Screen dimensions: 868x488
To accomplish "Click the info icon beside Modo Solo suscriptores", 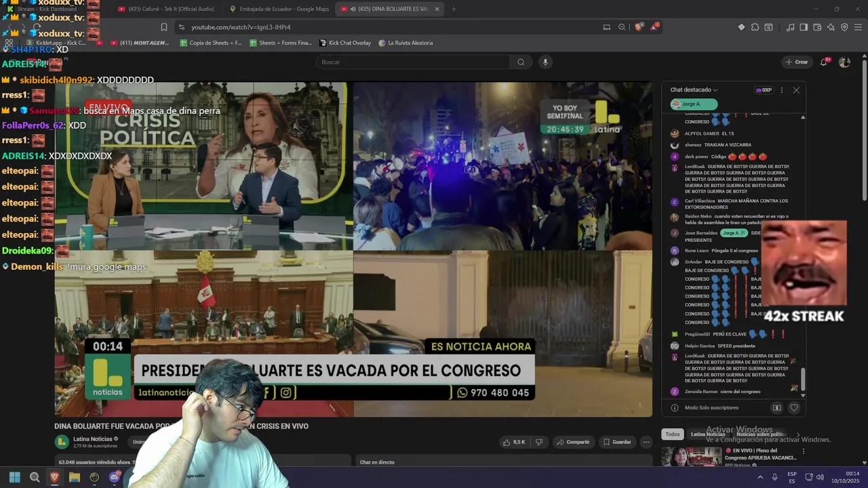I will 675,407.
